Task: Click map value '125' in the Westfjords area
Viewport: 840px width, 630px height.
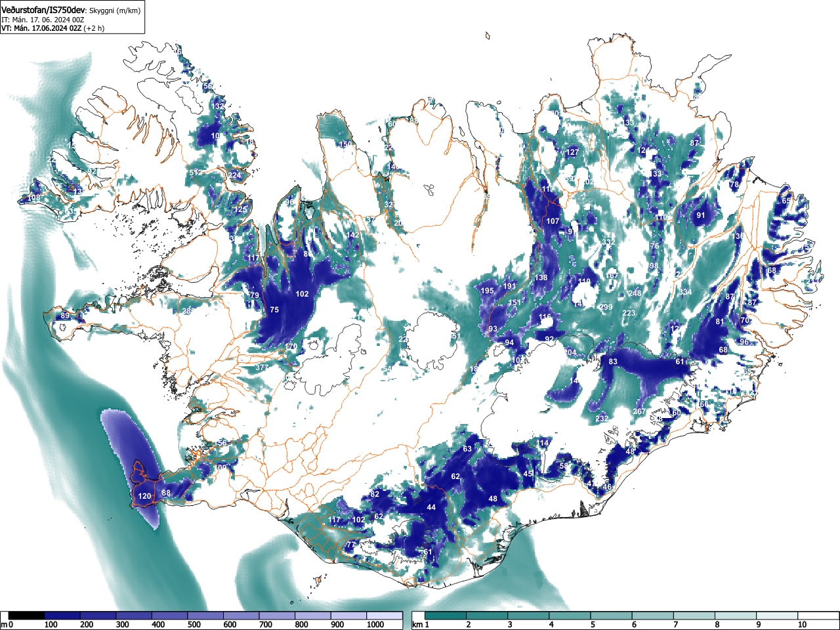Action: 241,210
